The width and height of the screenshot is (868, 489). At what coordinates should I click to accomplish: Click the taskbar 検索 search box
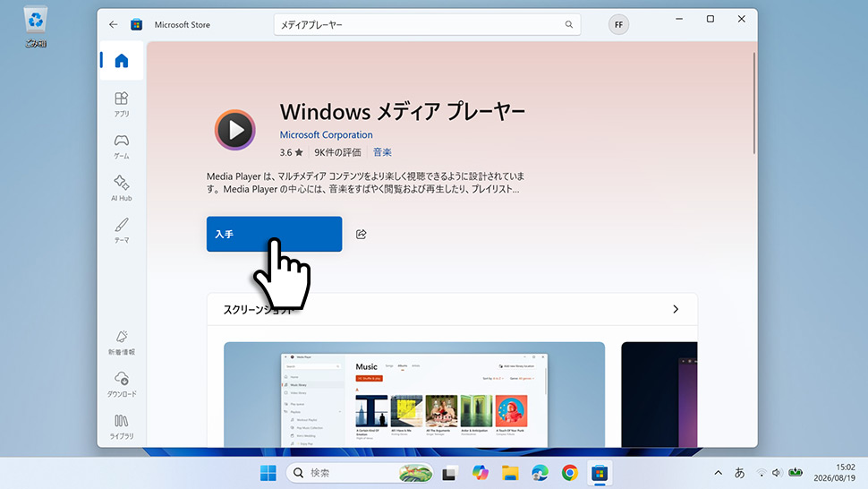click(360, 473)
